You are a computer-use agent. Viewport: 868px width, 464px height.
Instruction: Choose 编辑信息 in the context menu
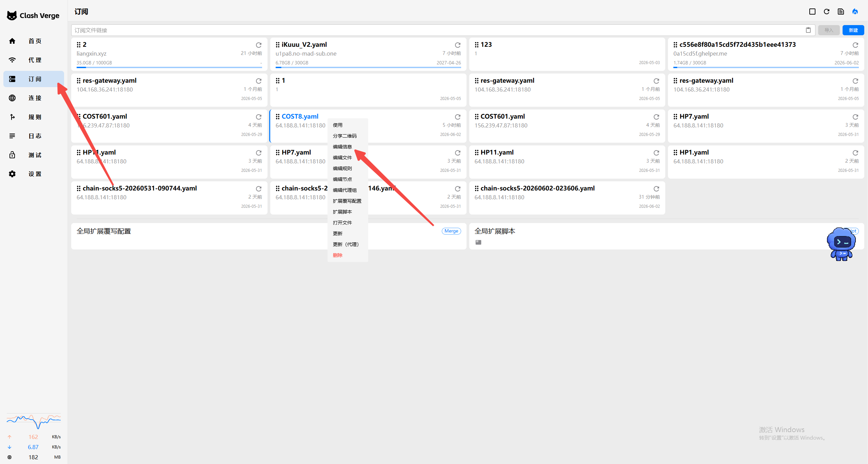coord(348,147)
